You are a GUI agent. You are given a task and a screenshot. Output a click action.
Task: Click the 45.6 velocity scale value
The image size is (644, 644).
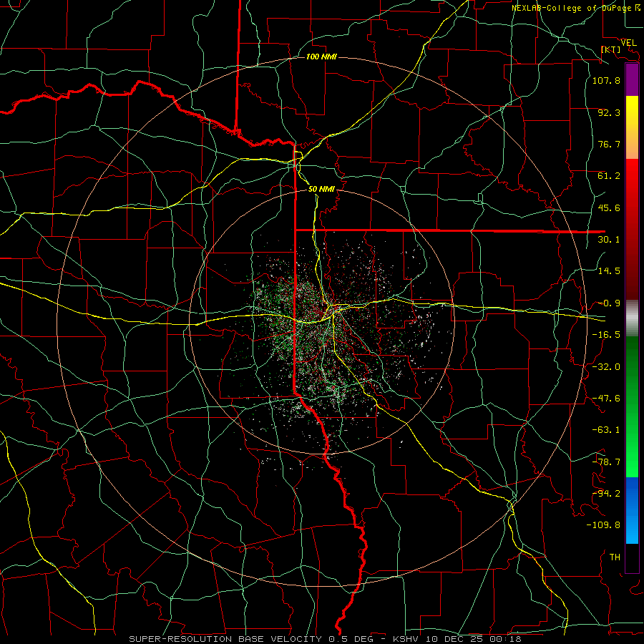click(609, 208)
